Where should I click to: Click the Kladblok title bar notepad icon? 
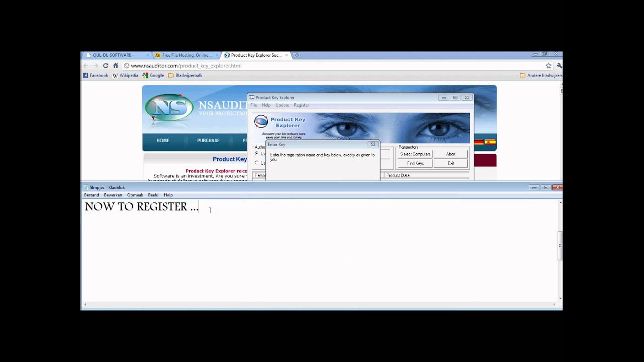pyautogui.click(x=86, y=188)
